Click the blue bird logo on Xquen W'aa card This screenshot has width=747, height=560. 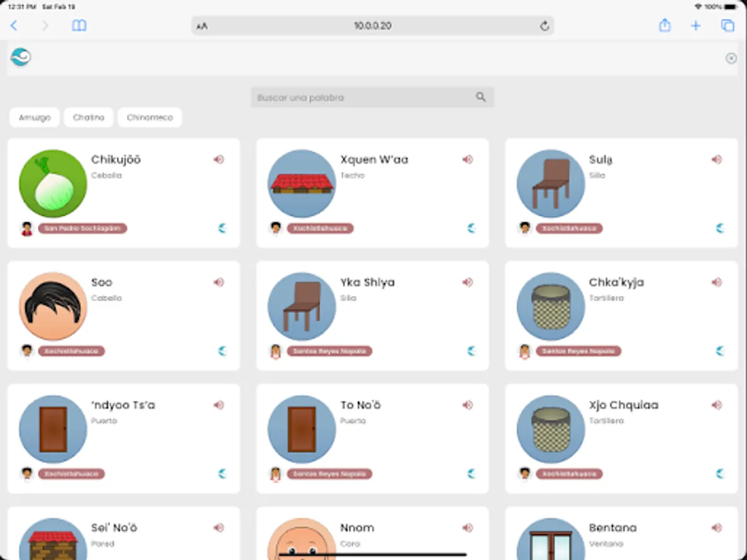point(471,228)
